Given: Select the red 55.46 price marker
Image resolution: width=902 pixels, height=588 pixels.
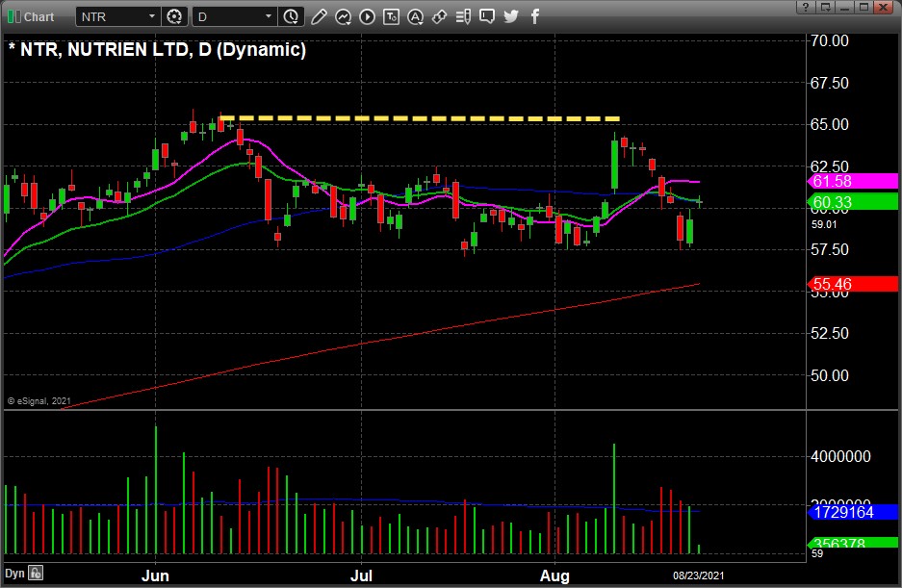Looking at the screenshot, I should click(x=852, y=284).
